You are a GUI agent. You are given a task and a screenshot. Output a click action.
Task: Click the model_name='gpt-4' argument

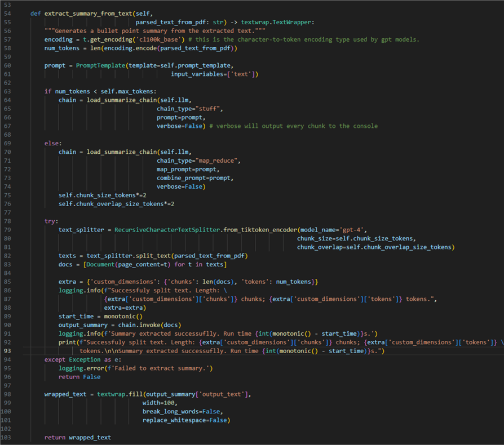click(332, 230)
